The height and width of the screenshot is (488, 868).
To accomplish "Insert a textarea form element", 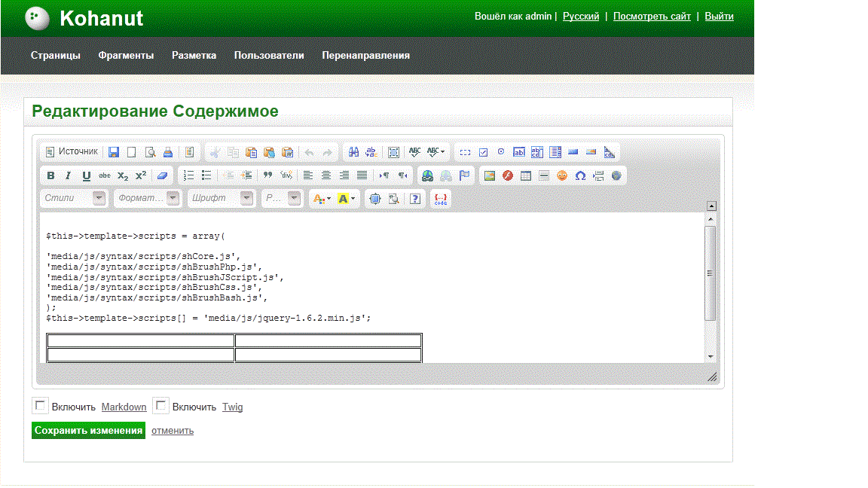I will click(x=537, y=152).
